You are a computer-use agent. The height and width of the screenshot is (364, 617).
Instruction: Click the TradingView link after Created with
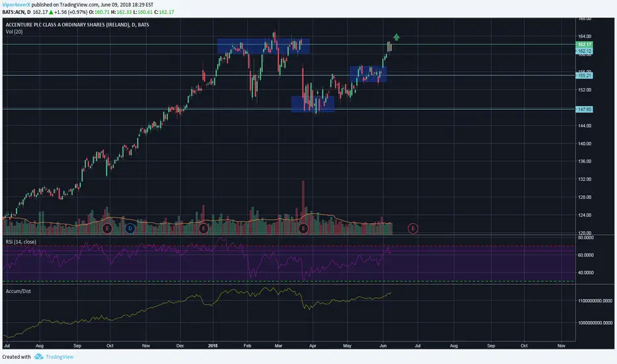(x=60, y=357)
